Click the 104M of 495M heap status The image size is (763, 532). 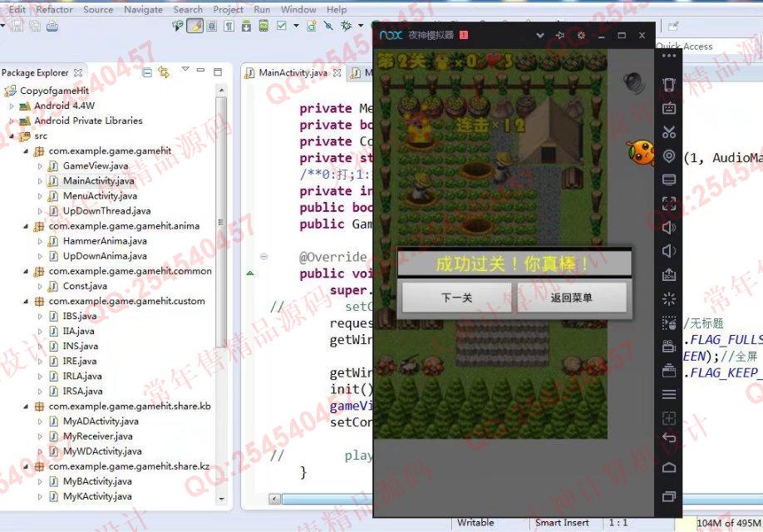(728, 523)
